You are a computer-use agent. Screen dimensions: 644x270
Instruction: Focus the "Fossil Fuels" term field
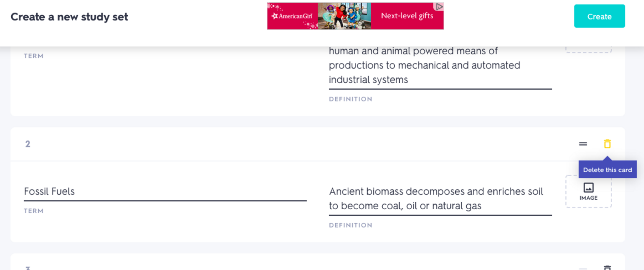pyautogui.click(x=165, y=191)
